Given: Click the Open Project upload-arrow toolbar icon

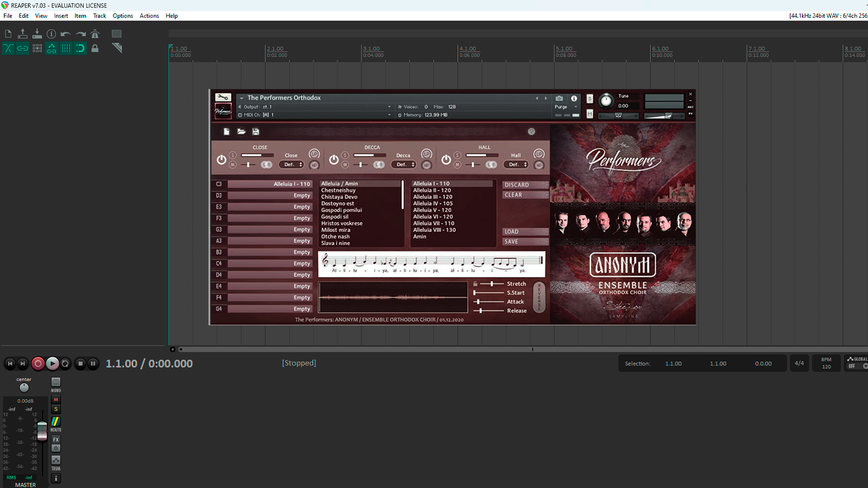Looking at the screenshot, I should [23, 34].
